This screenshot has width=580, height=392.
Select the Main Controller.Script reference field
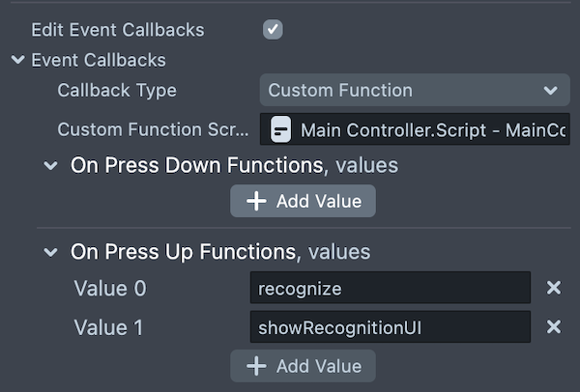pyautogui.click(x=425, y=128)
